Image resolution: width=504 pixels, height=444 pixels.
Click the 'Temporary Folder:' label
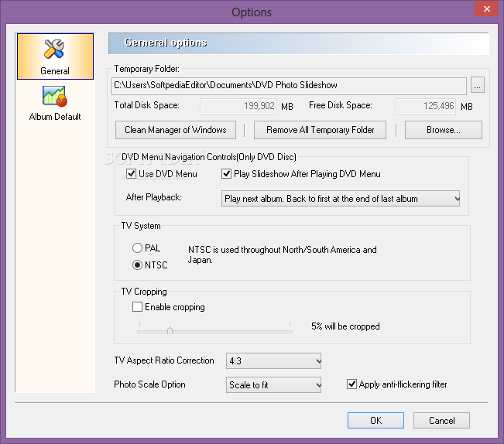click(147, 69)
